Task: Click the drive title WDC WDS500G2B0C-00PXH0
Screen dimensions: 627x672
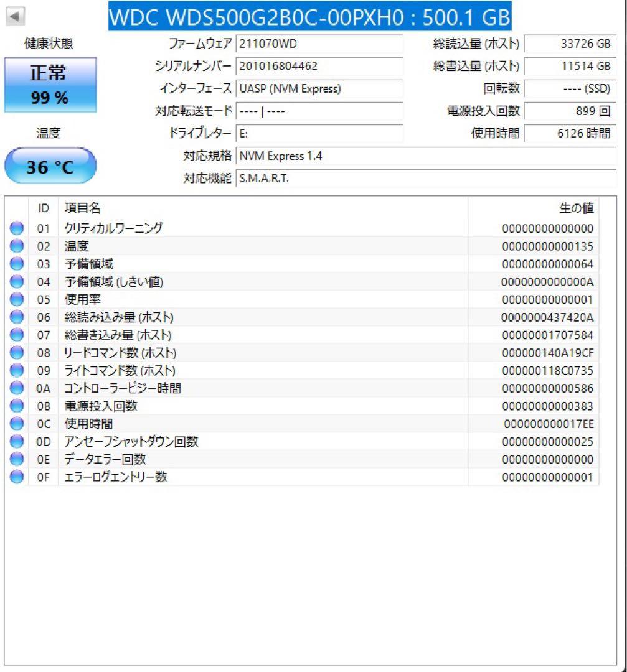Action: 309,16
